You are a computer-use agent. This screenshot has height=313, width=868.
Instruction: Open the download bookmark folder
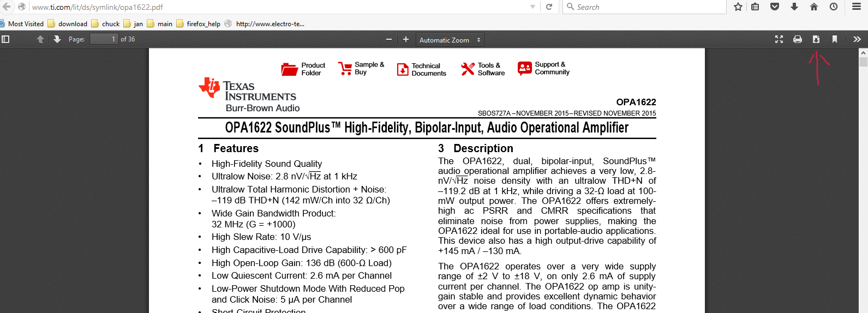(x=68, y=24)
